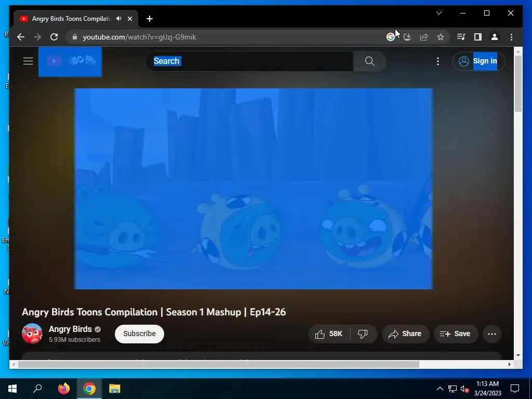The height and width of the screenshot is (399, 532).
Task: Bookmark this tab with the star icon
Action: point(441,37)
